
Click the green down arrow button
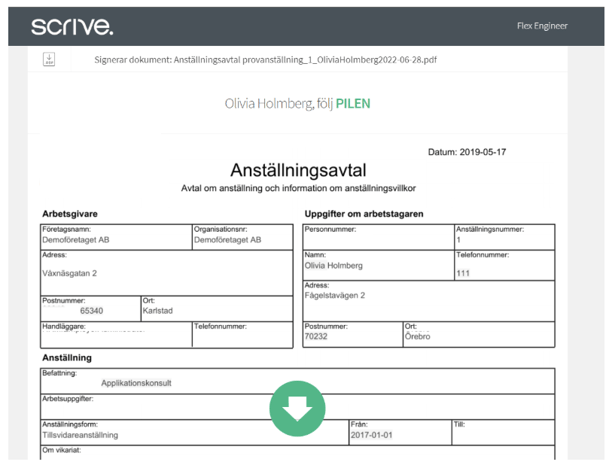click(x=297, y=409)
